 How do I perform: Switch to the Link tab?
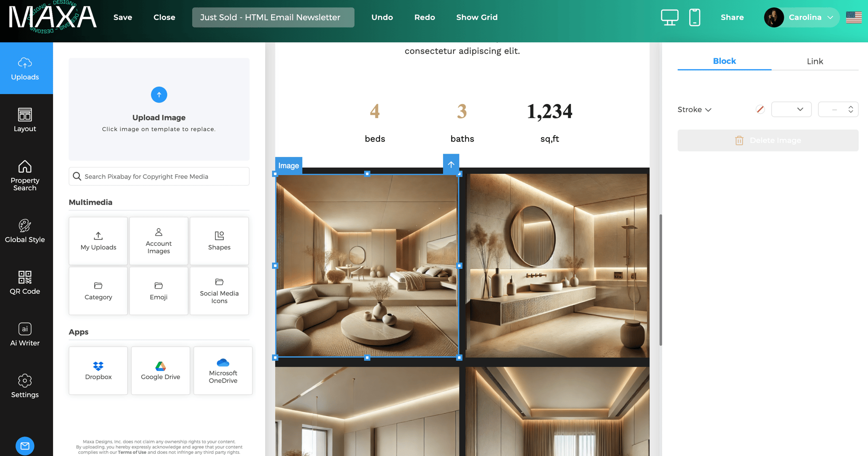(x=814, y=61)
